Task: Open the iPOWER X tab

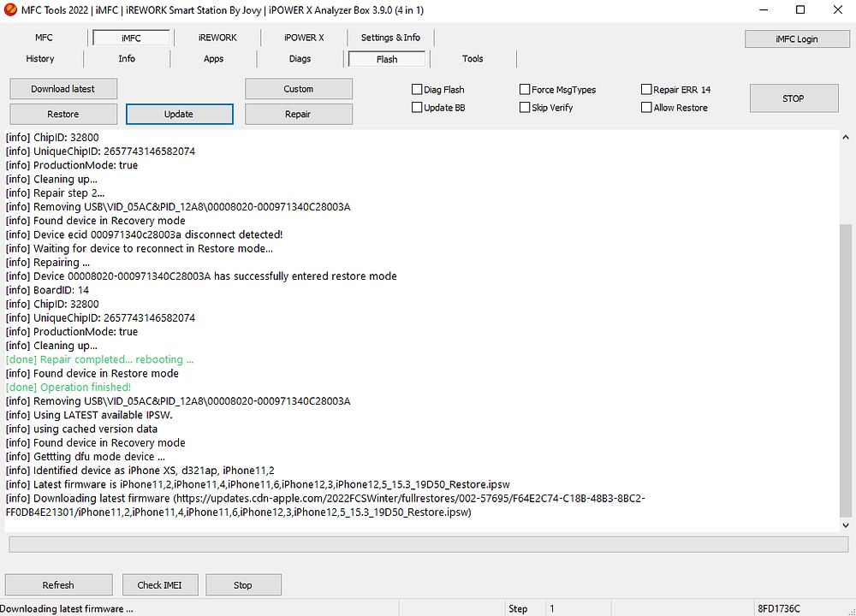Action: click(x=304, y=38)
